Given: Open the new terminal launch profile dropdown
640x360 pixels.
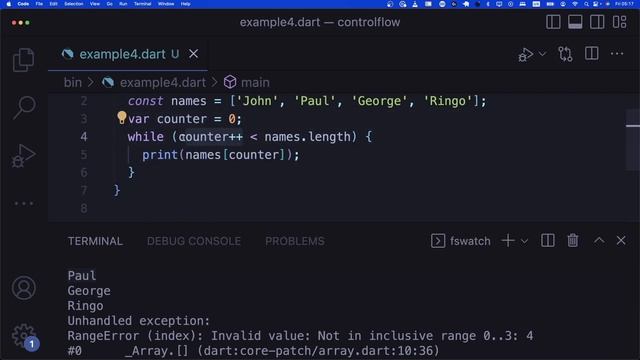Looking at the screenshot, I should (x=524, y=241).
